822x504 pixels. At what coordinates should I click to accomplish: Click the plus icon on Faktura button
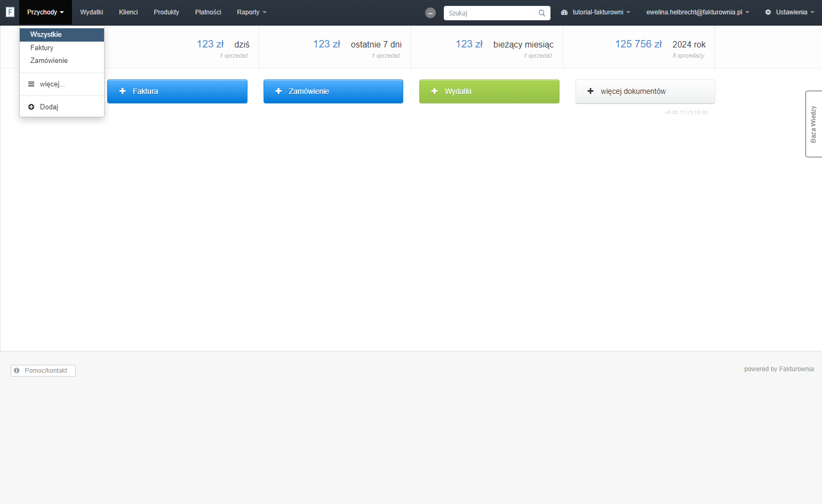pyautogui.click(x=122, y=91)
